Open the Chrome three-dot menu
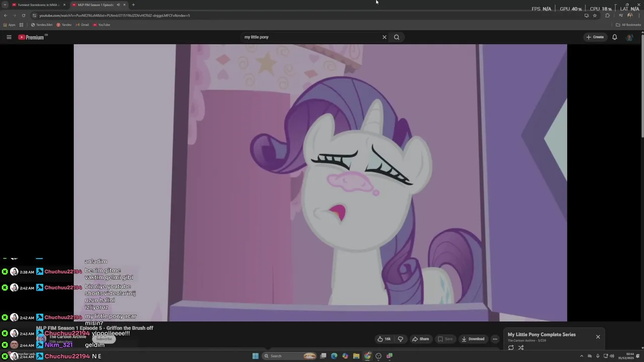Viewport: 644px width, 362px height. tap(638, 16)
